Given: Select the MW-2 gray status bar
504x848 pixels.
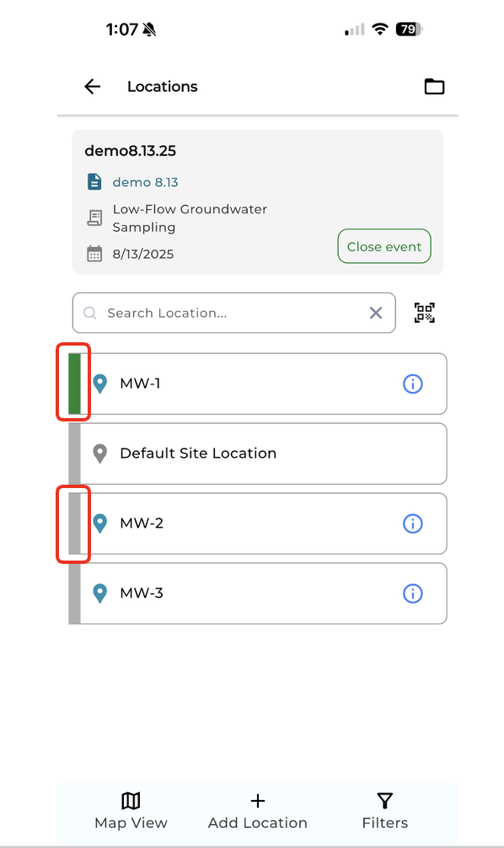Looking at the screenshot, I should point(75,523).
